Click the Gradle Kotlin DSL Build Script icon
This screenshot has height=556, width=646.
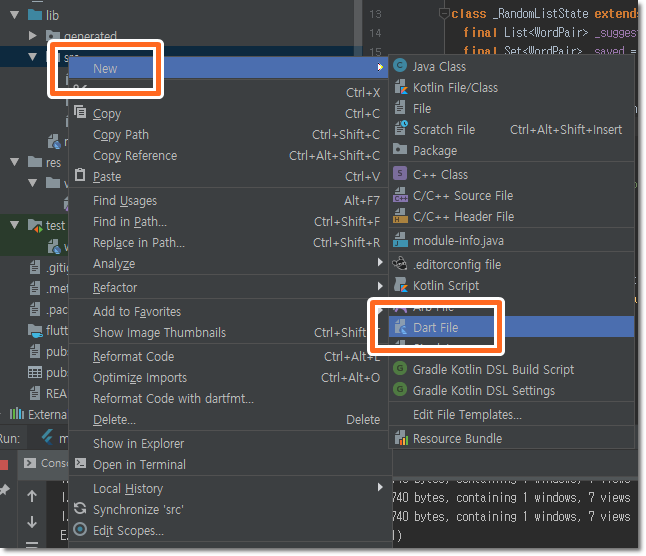tap(400, 368)
